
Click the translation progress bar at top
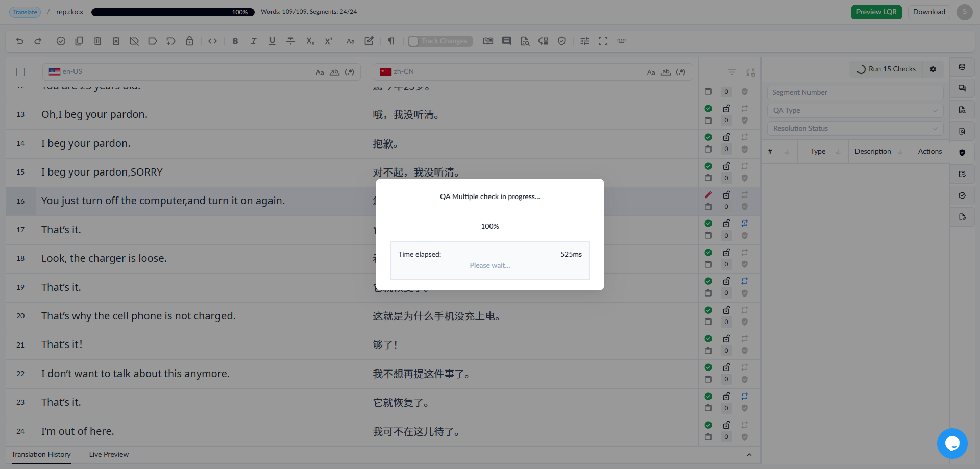(173, 12)
